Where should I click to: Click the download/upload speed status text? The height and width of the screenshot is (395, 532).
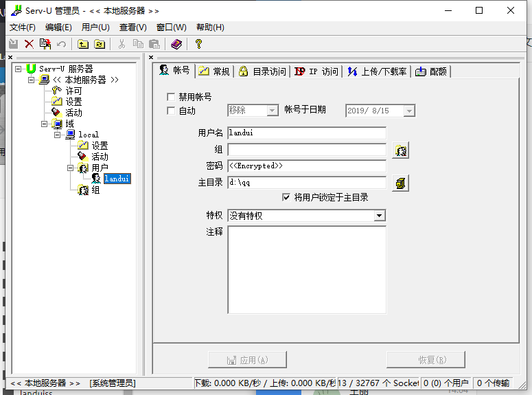265,383
